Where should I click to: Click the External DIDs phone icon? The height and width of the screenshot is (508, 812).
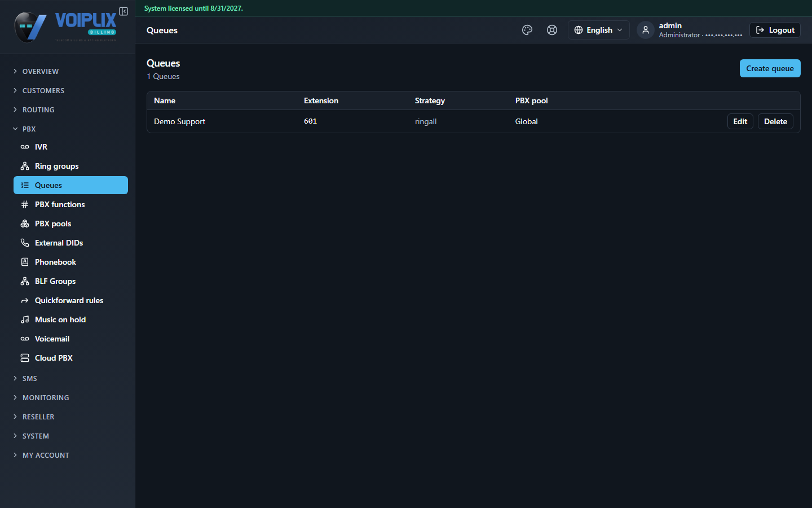[x=25, y=243]
